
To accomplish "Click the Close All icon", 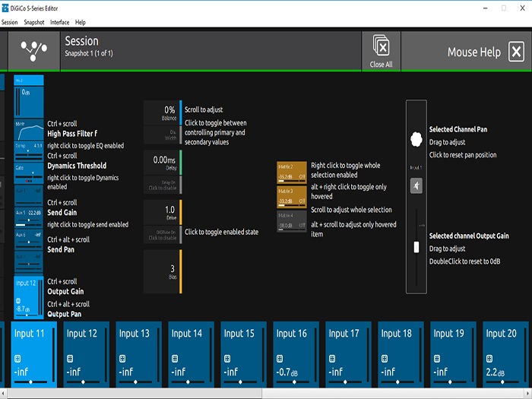I will (382, 51).
